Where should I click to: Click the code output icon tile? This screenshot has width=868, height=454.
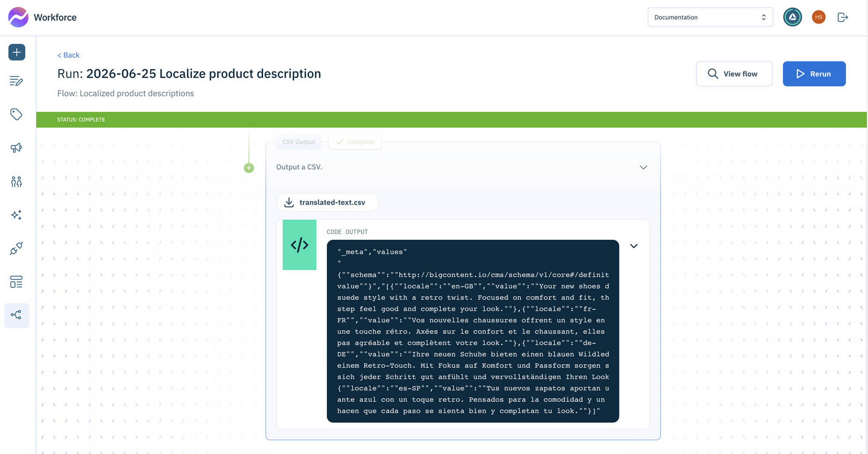300,245
